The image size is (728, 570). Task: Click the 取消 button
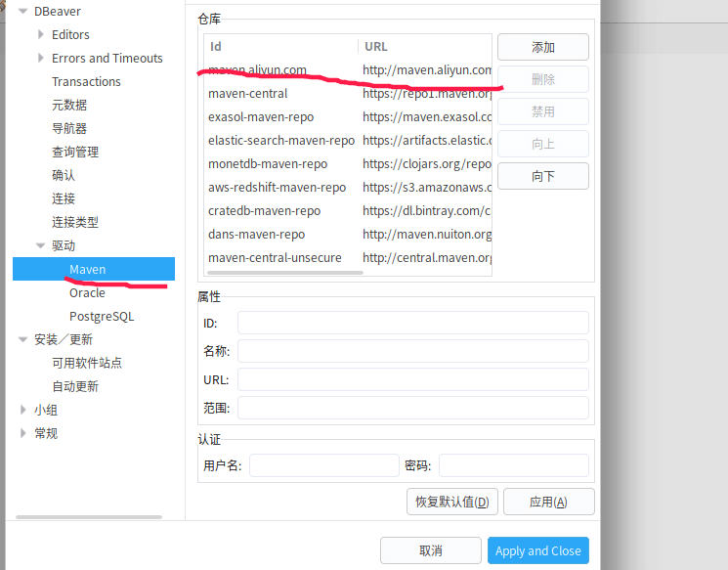pyautogui.click(x=430, y=550)
